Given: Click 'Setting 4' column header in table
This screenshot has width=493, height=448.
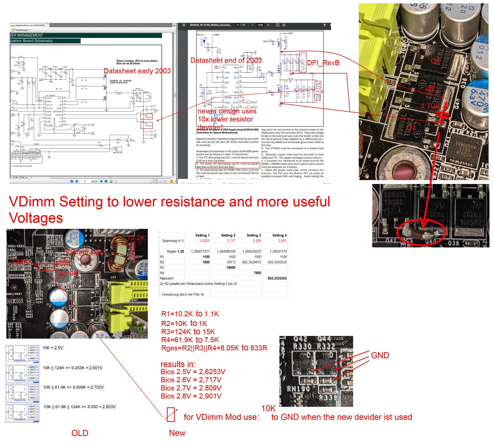Looking at the screenshot, I should [x=280, y=235].
